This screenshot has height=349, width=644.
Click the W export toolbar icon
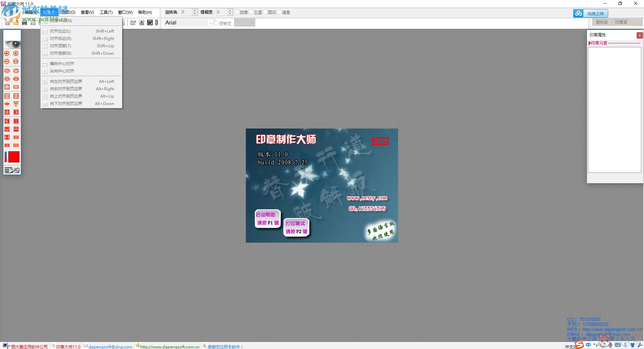pos(150,22)
